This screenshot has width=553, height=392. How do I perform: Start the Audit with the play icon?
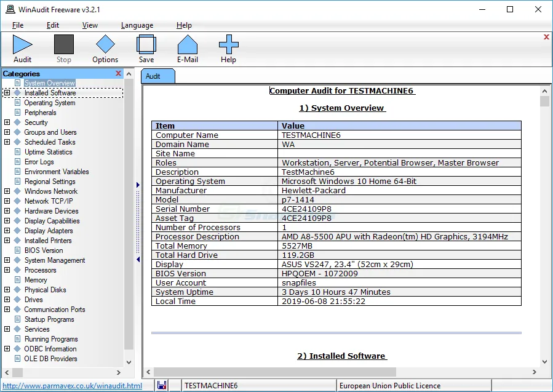point(23,44)
